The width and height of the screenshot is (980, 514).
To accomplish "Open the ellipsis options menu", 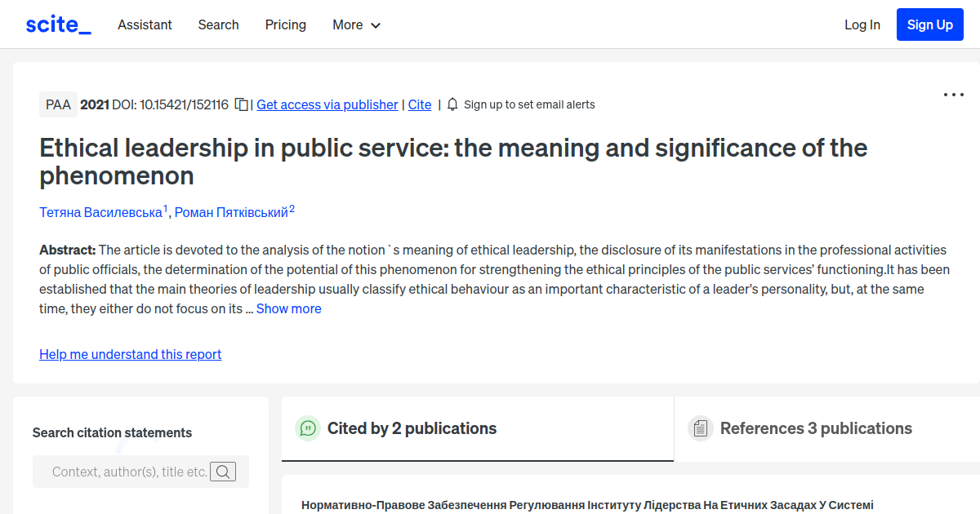I will [953, 95].
